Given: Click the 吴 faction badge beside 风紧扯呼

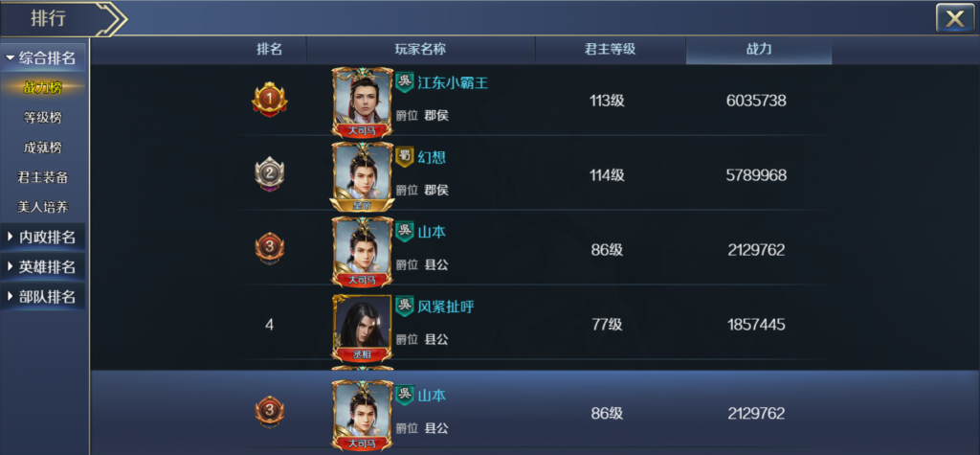Looking at the screenshot, I should (x=405, y=306).
